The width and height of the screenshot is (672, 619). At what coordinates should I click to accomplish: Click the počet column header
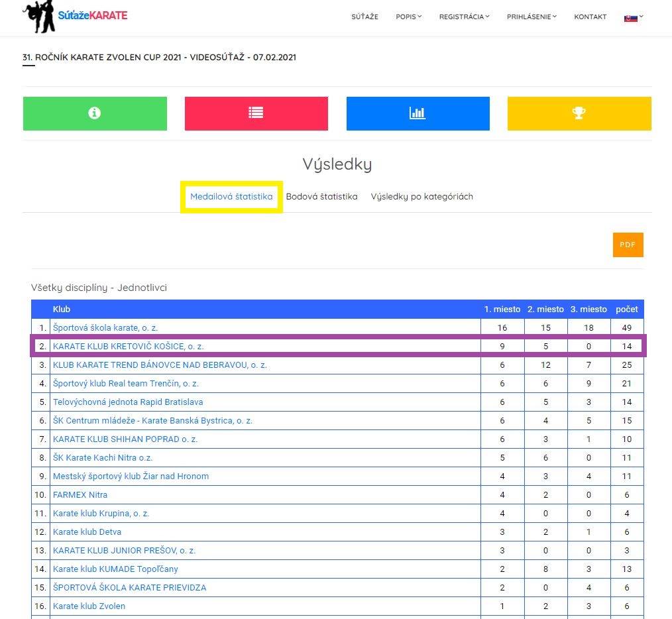pos(626,309)
